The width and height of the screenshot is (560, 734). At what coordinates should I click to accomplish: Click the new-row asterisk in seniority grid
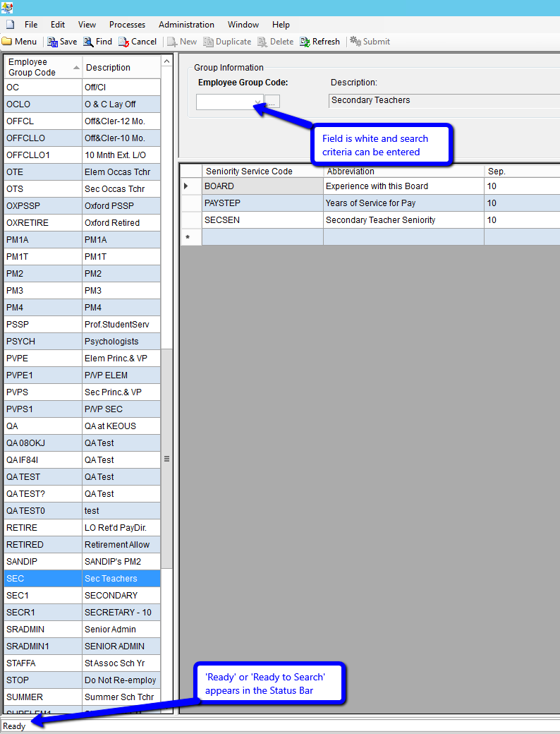point(188,238)
